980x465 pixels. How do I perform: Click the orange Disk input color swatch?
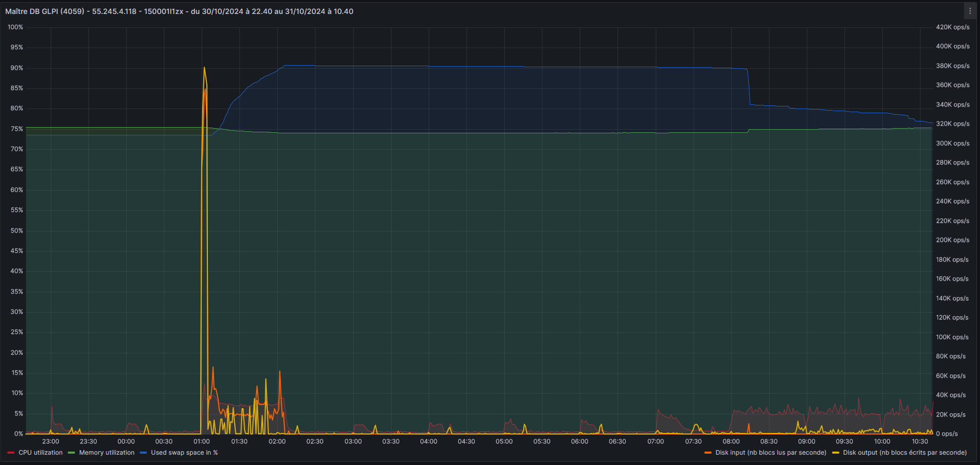coord(708,453)
